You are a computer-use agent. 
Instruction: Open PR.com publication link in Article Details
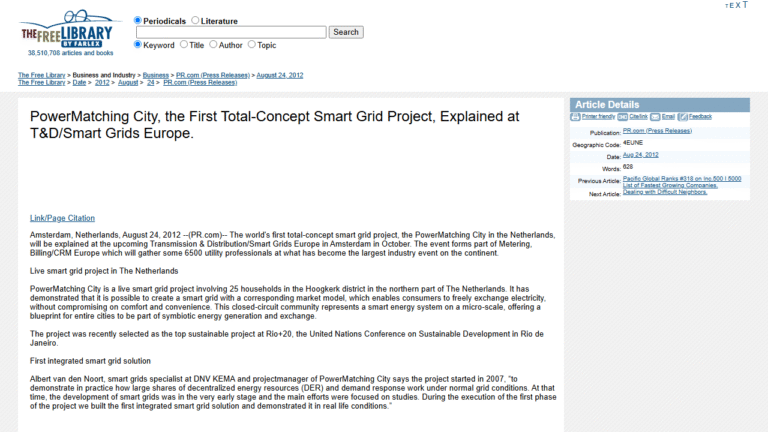pyautogui.click(x=656, y=131)
